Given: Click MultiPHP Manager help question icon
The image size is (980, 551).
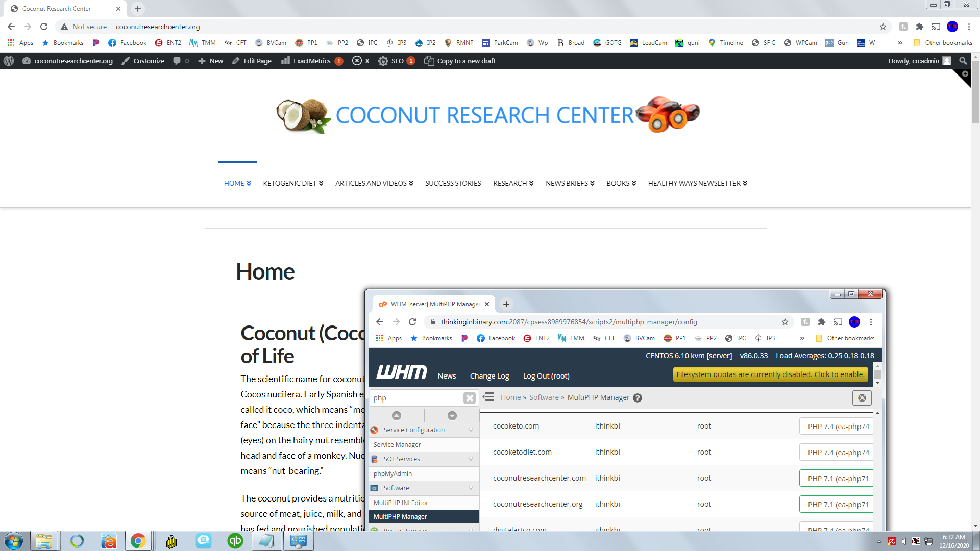Looking at the screenshot, I should click(x=638, y=398).
